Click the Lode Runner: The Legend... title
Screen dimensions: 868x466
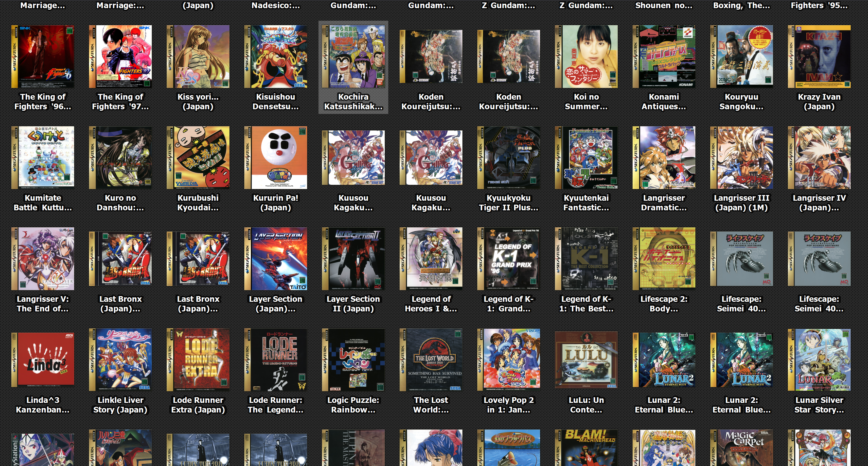[276, 405]
